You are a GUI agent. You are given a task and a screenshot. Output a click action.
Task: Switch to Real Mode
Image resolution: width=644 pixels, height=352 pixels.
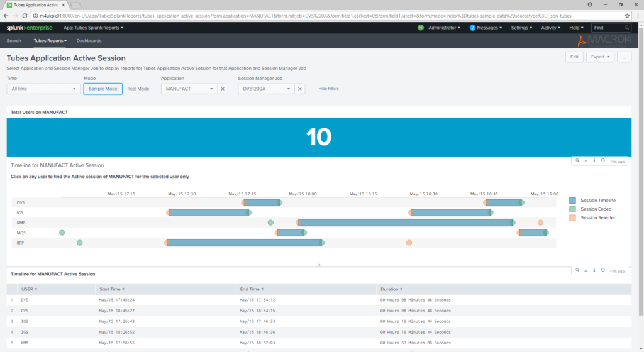click(138, 89)
